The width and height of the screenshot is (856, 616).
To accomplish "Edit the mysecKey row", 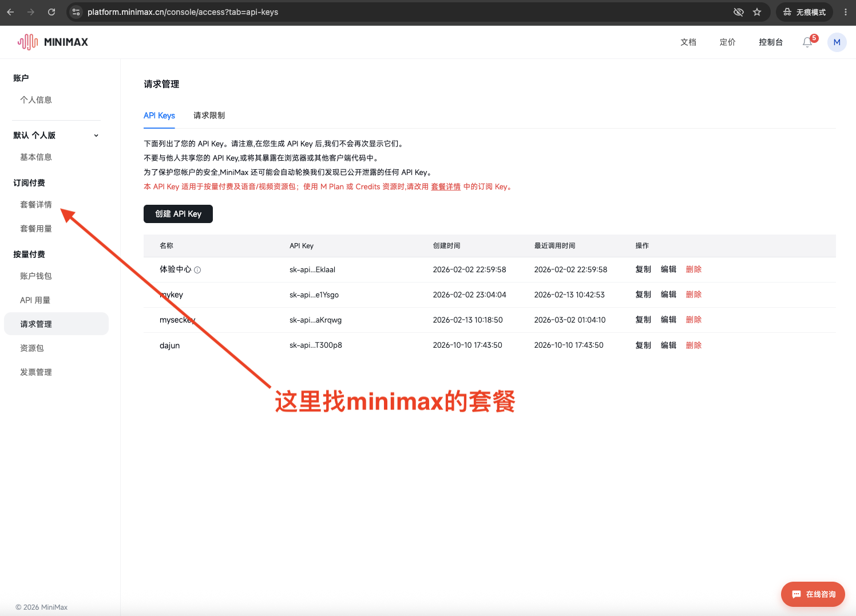I will pyautogui.click(x=668, y=320).
